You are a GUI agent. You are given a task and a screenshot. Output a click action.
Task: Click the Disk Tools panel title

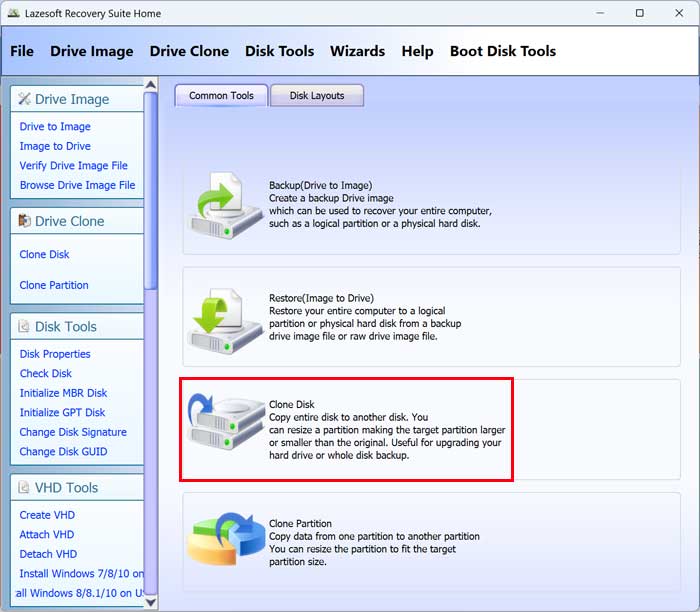[x=66, y=327]
